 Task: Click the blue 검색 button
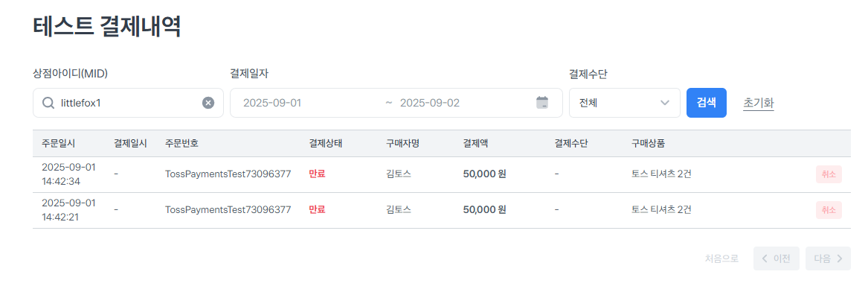[x=707, y=103]
